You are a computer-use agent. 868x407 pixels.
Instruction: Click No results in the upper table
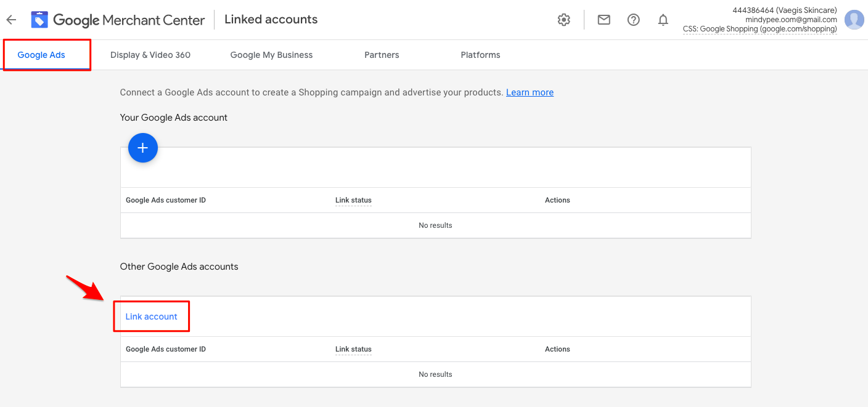coord(435,225)
